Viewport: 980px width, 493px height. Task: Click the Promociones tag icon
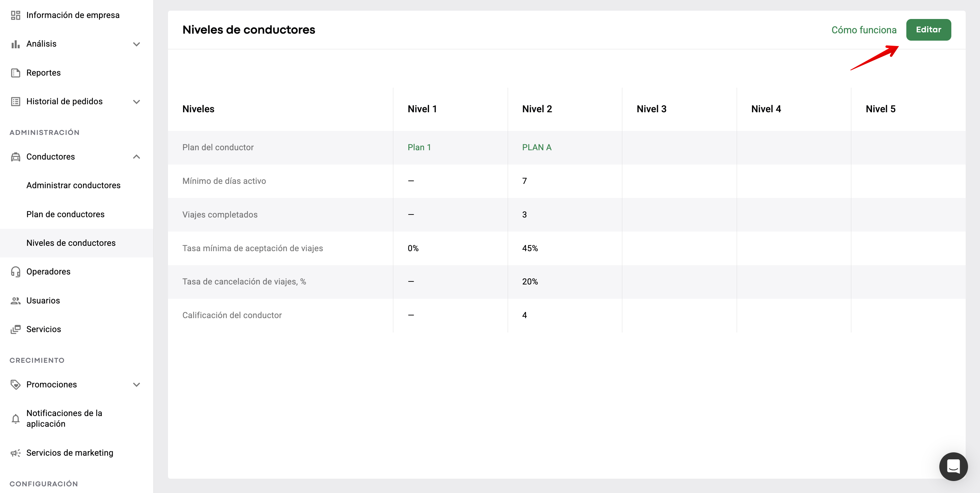[16, 385]
